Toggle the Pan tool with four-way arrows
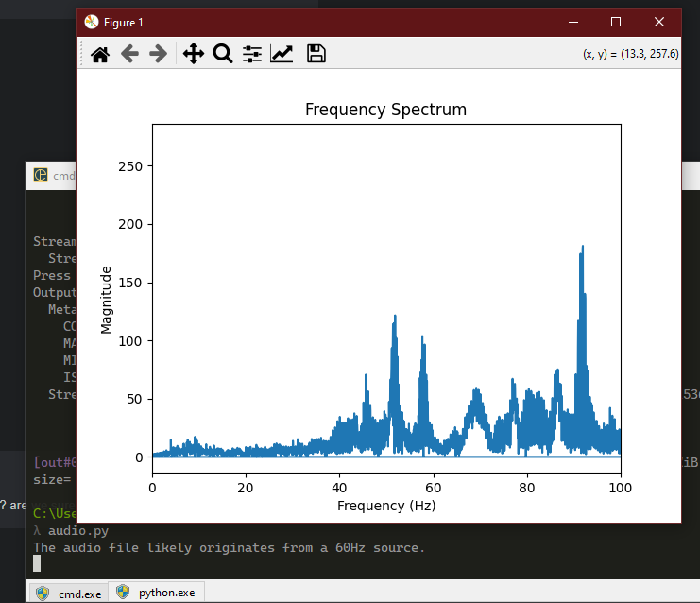Image resolution: width=700 pixels, height=603 pixels. pos(193,54)
